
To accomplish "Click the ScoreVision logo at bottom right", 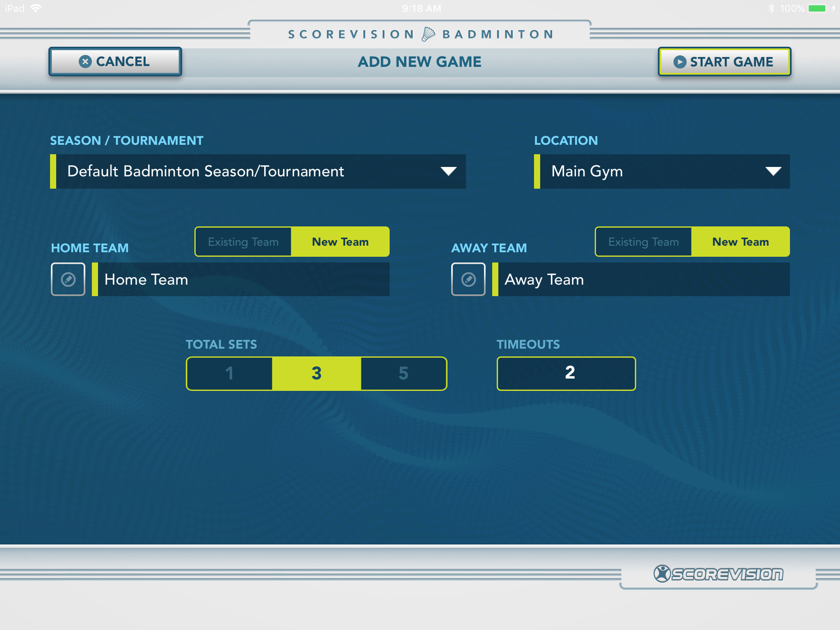I will point(718,574).
